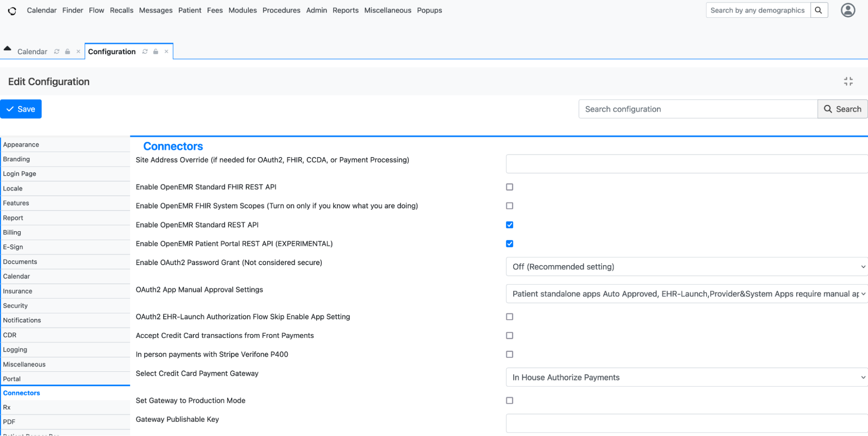The image size is (868, 436).
Task: Open the Finder menu
Action: pos(73,10)
